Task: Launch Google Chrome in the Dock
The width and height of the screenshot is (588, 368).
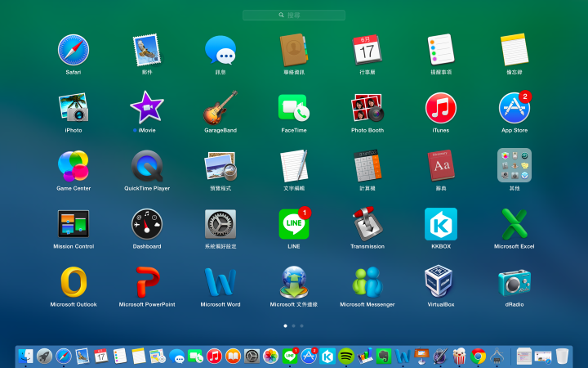Action: click(x=478, y=356)
